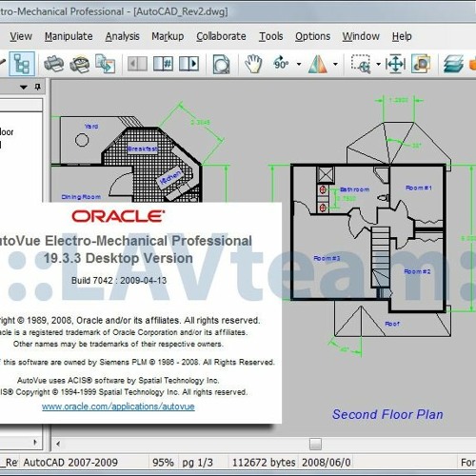Click horizontal scrollbar left arrow
The height and width of the screenshot is (476, 476).
(58, 444)
